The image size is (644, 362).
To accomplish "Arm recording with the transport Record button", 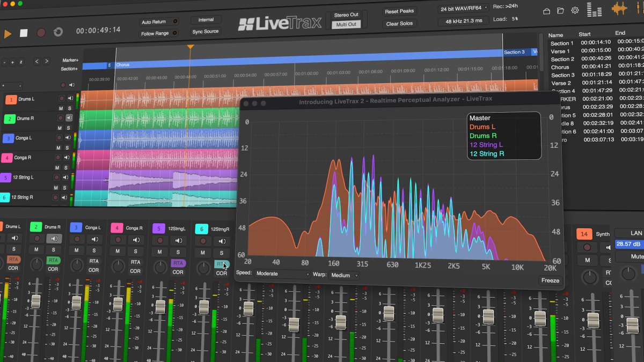I will click(41, 32).
